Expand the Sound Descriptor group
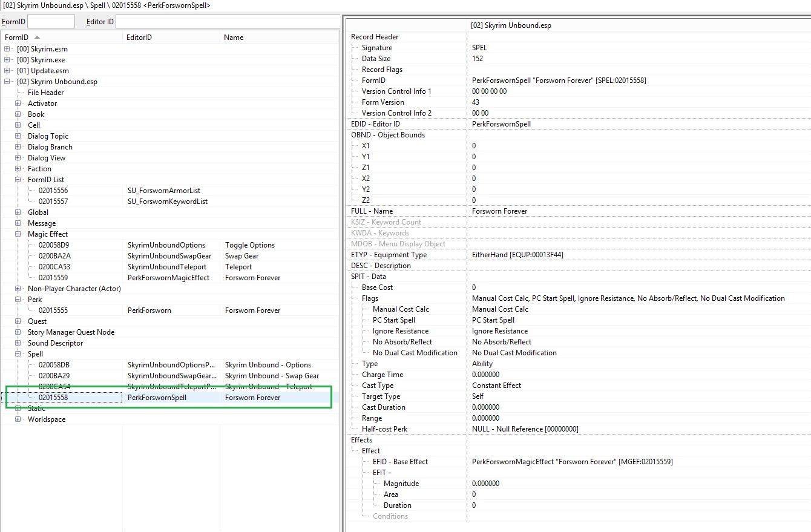This screenshot has height=532, width=811. 18,343
